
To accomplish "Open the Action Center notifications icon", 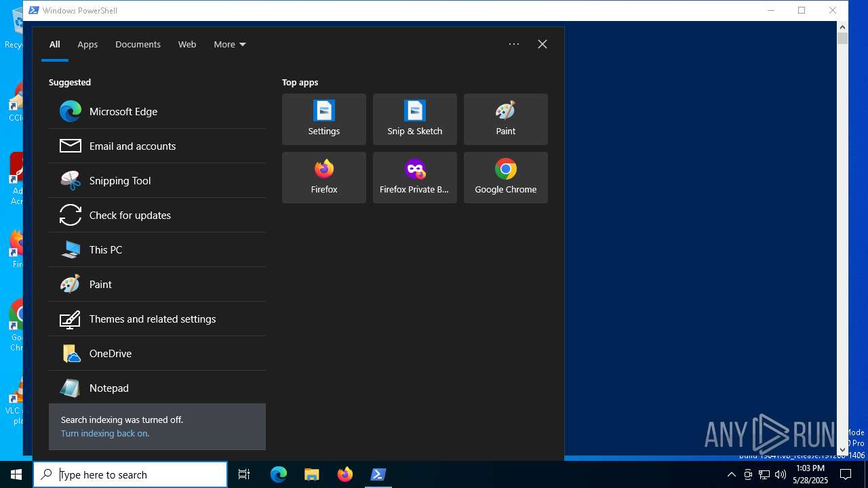I will click(846, 474).
